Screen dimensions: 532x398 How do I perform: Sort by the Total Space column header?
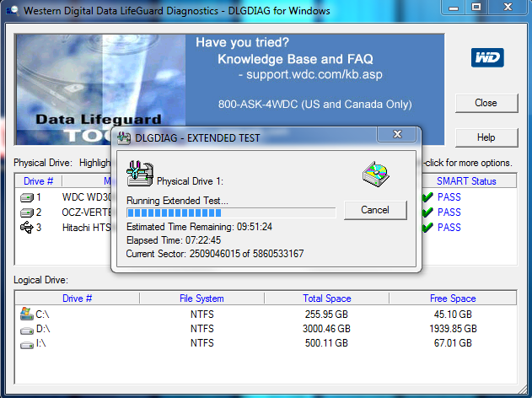(x=327, y=298)
